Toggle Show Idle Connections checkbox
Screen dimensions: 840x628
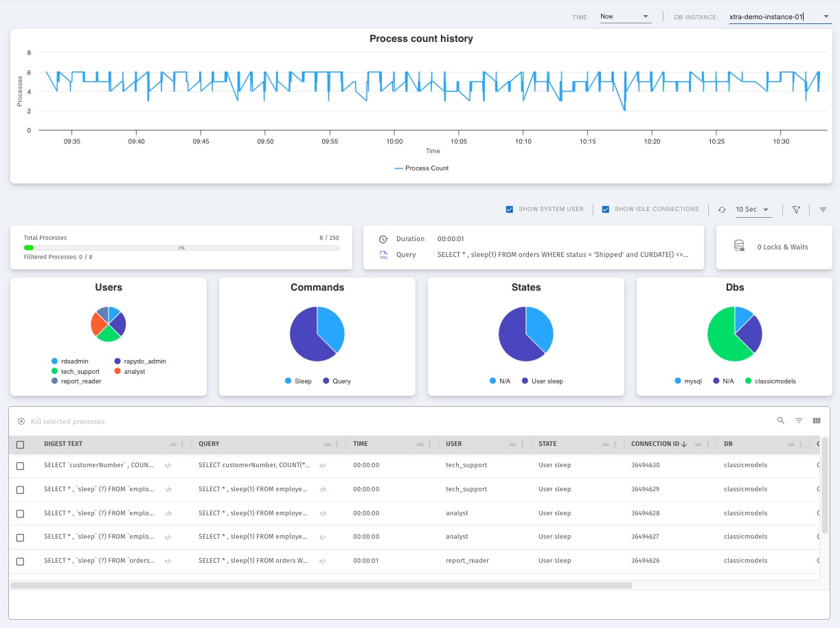pyautogui.click(x=606, y=210)
